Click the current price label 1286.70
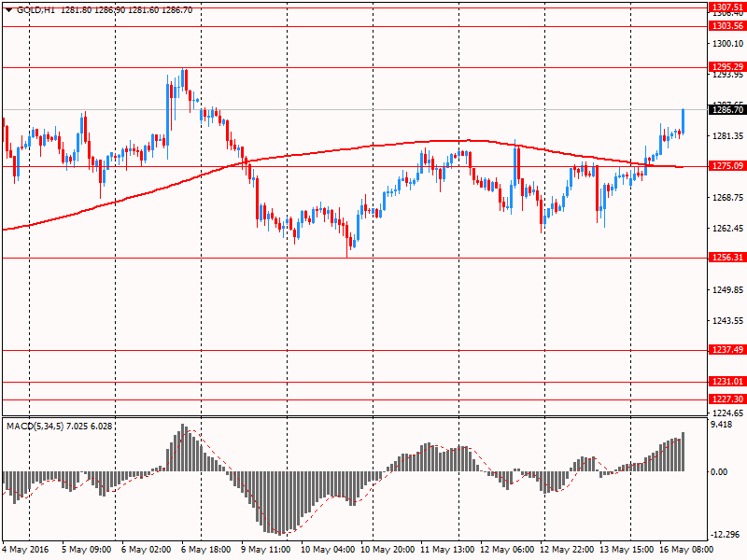747x560 pixels. (x=727, y=110)
